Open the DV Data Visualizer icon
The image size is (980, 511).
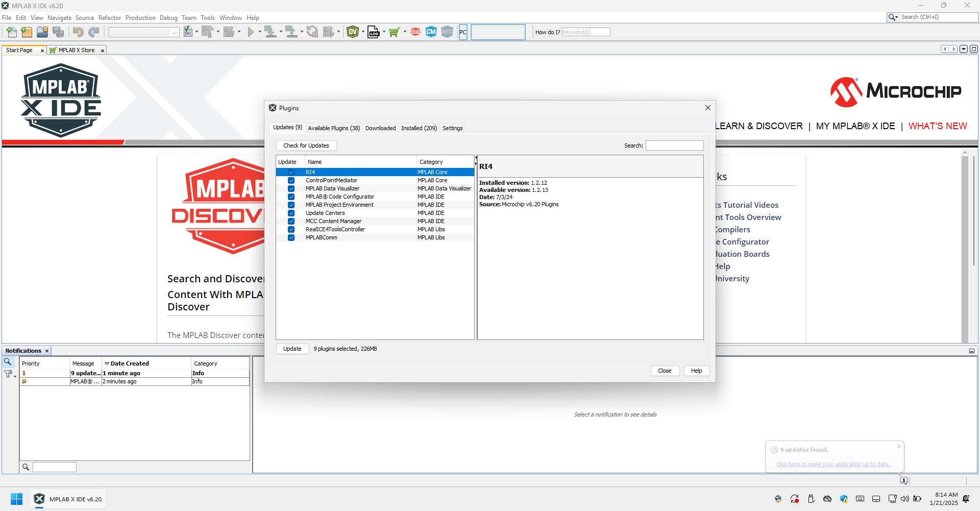coord(353,32)
